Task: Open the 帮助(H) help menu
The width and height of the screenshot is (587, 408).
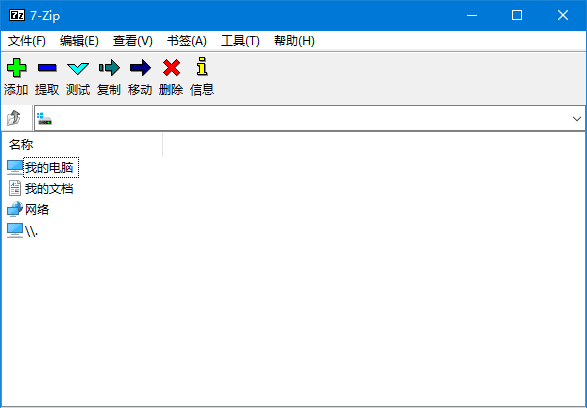Action: pos(294,41)
